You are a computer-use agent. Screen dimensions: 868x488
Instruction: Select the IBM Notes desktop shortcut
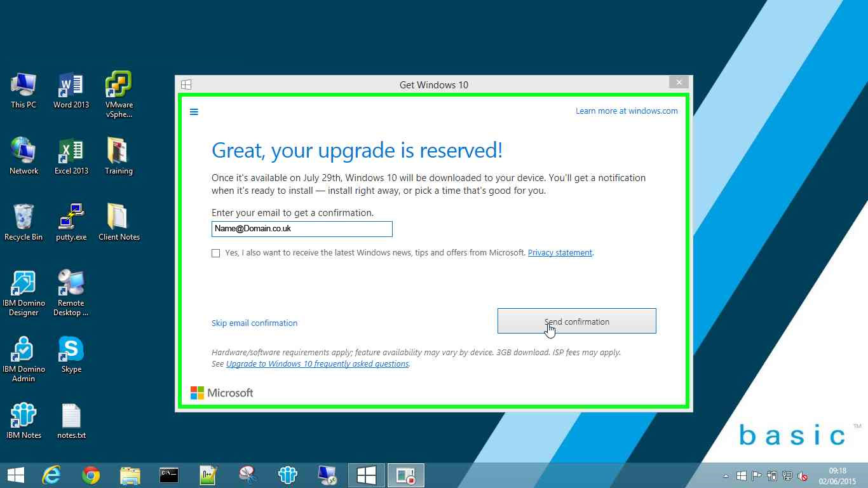point(24,421)
